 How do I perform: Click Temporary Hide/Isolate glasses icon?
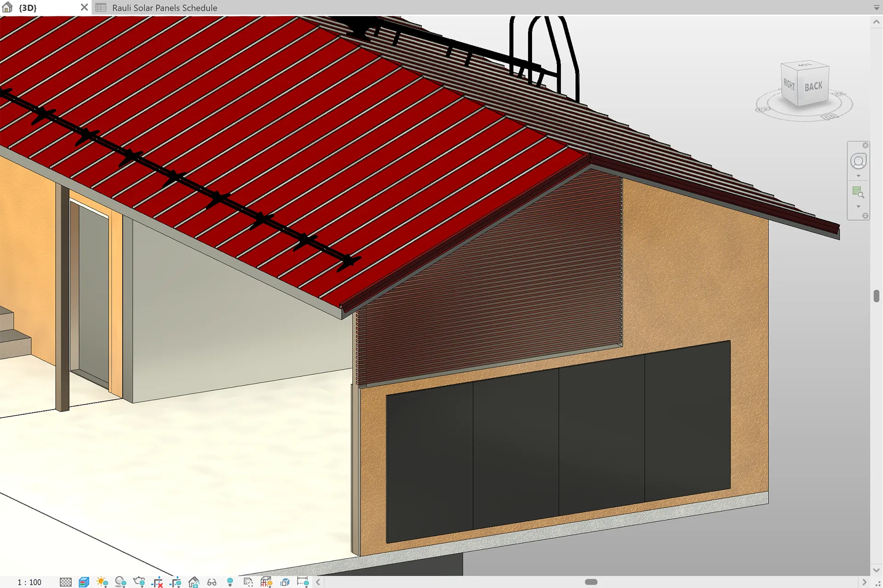tap(212, 582)
